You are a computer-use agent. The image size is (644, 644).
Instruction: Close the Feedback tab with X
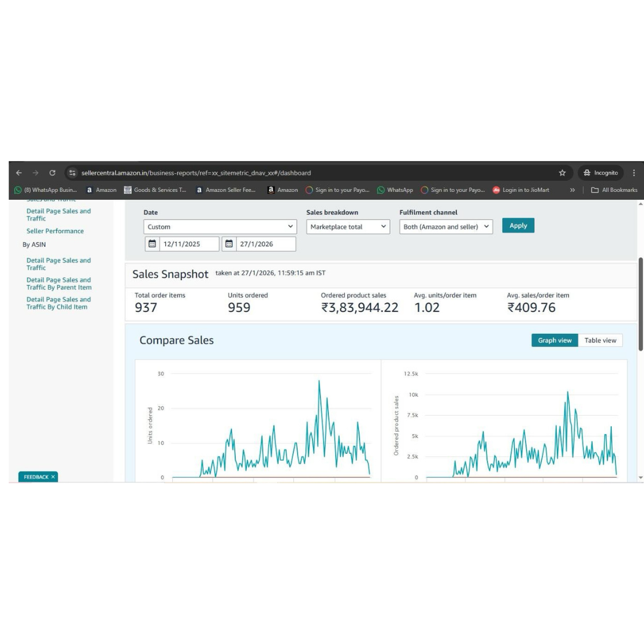coord(53,477)
